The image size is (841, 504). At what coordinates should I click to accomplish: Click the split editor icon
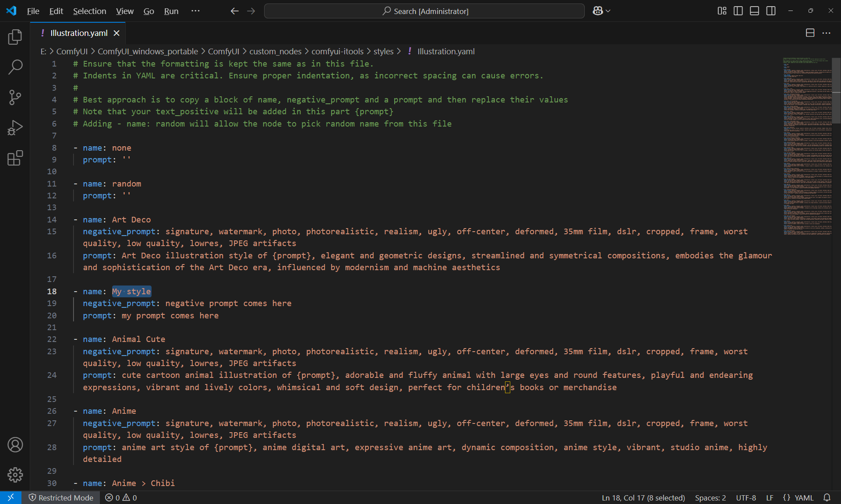[x=810, y=33]
